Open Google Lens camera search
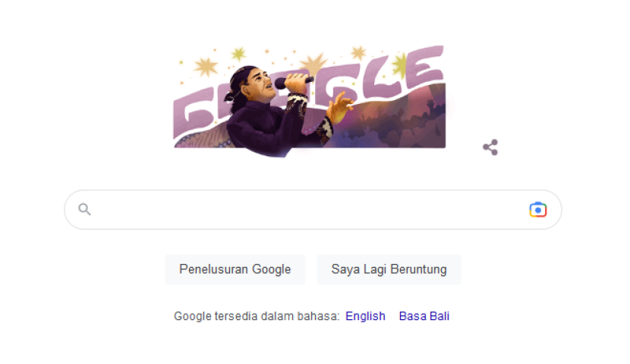630x364 pixels. click(537, 209)
